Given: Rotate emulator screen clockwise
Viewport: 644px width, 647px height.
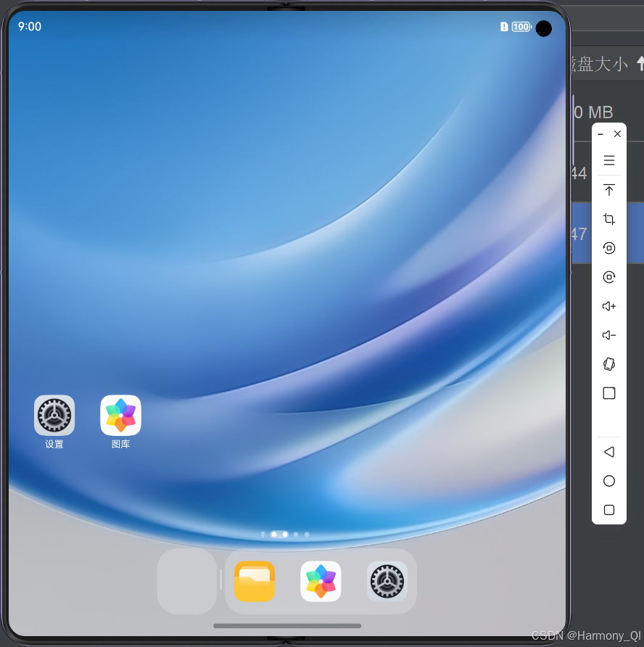Looking at the screenshot, I should (x=609, y=277).
